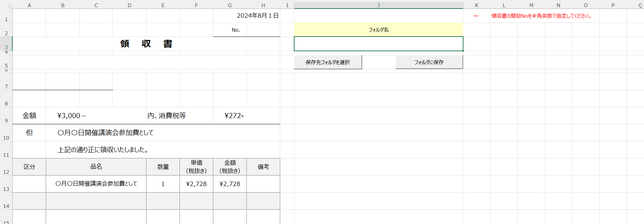
Task: Click the フォルダに保存 button
Action: click(429, 62)
